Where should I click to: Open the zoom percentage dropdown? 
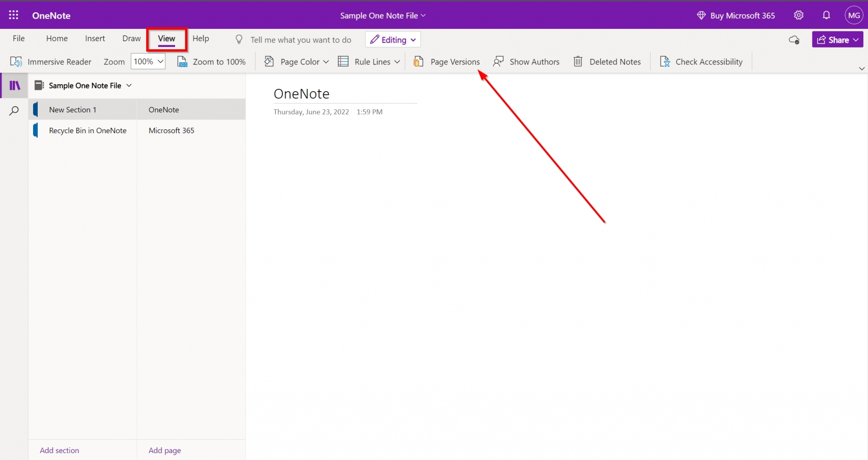tap(147, 61)
